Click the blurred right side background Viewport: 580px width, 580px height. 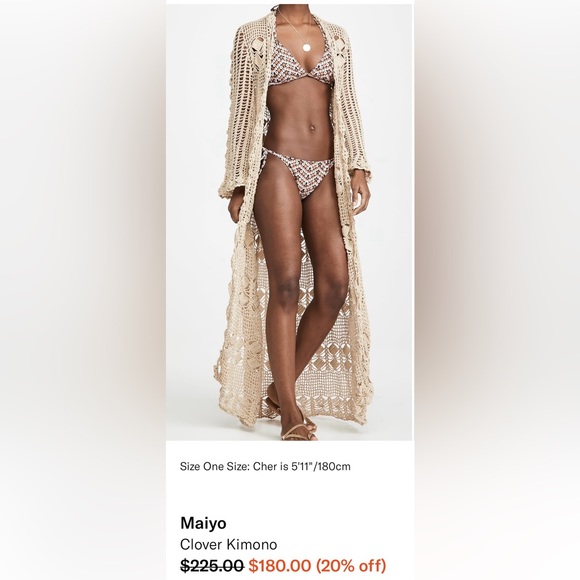[x=497, y=290]
